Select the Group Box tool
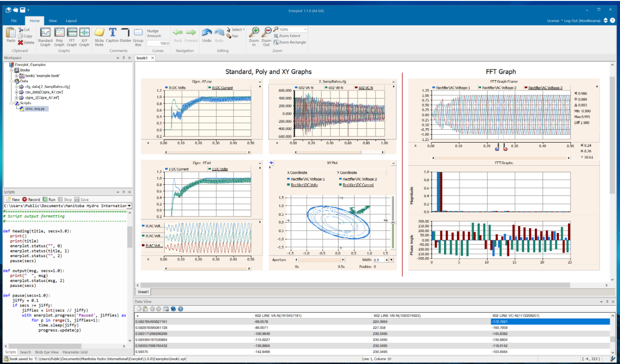 coord(138,37)
